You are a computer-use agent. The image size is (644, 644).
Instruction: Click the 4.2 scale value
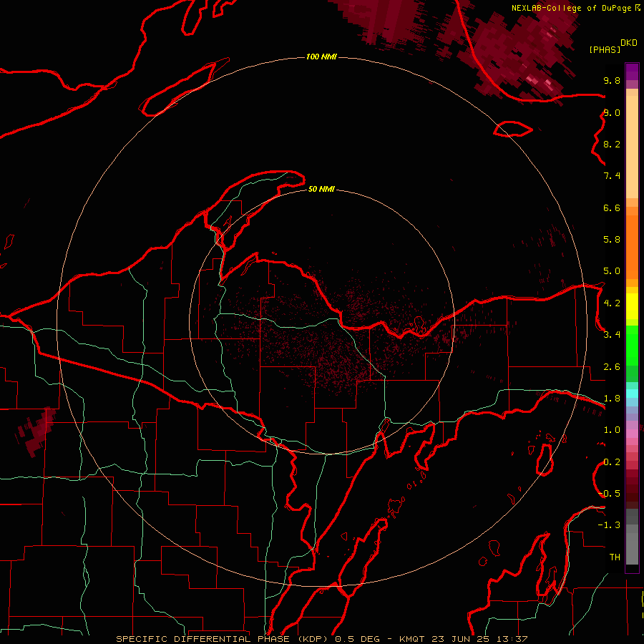point(612,303)
